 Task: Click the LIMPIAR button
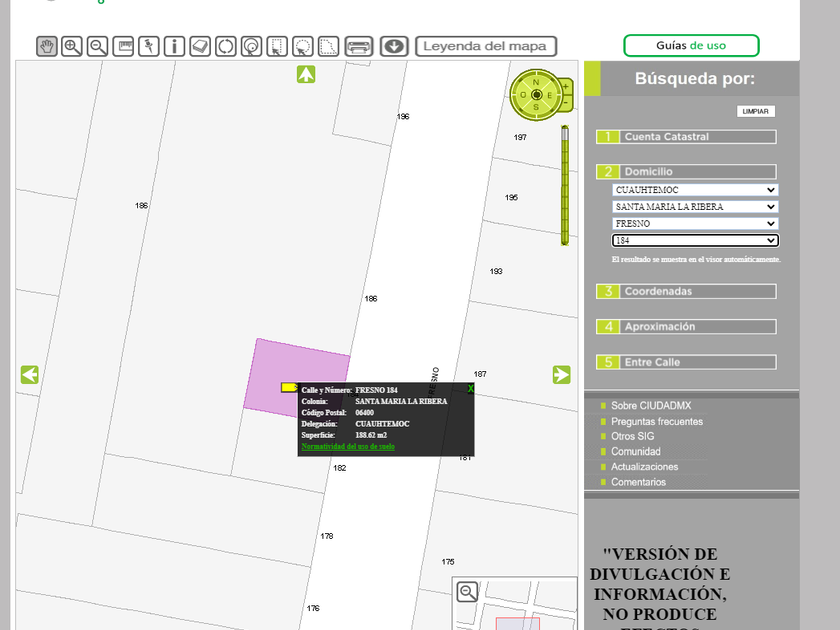(756, 111)
